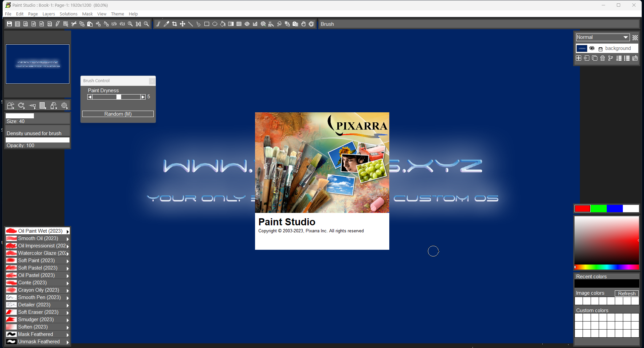Click the Cut scissors icon
This screenshot has height=348, width=644.
click(74, 24)
